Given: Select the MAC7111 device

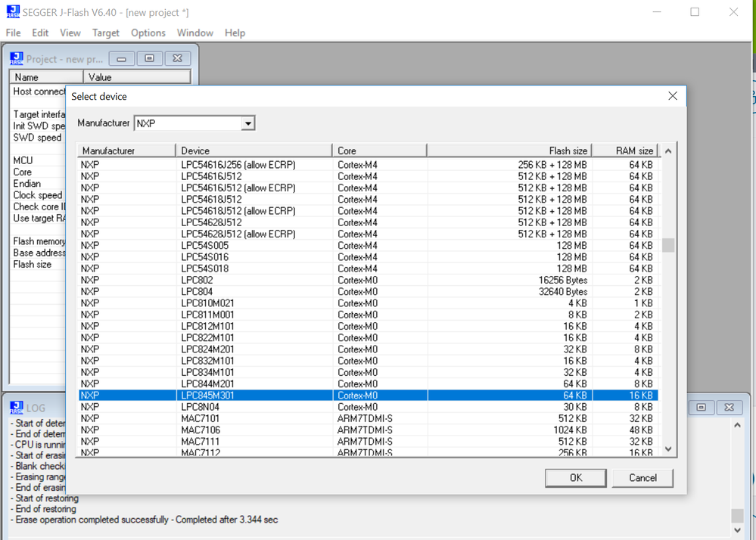Looking at the screenshot, I should tap(369, 441).
